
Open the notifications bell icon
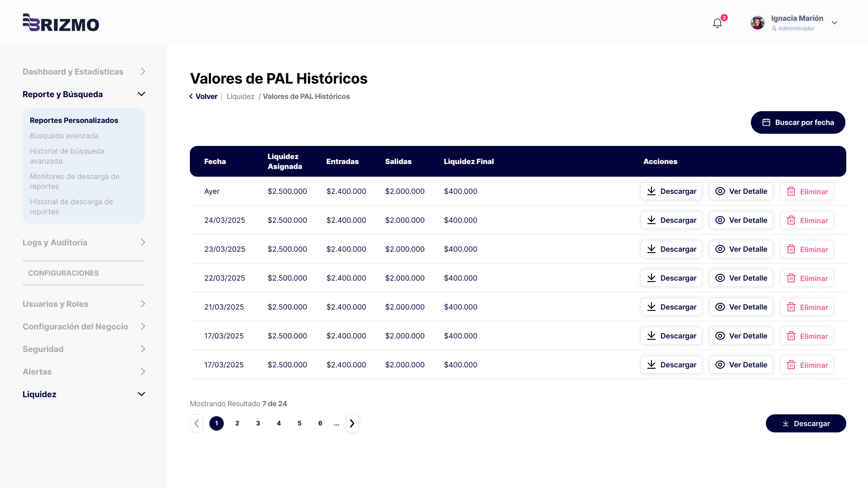717,23
